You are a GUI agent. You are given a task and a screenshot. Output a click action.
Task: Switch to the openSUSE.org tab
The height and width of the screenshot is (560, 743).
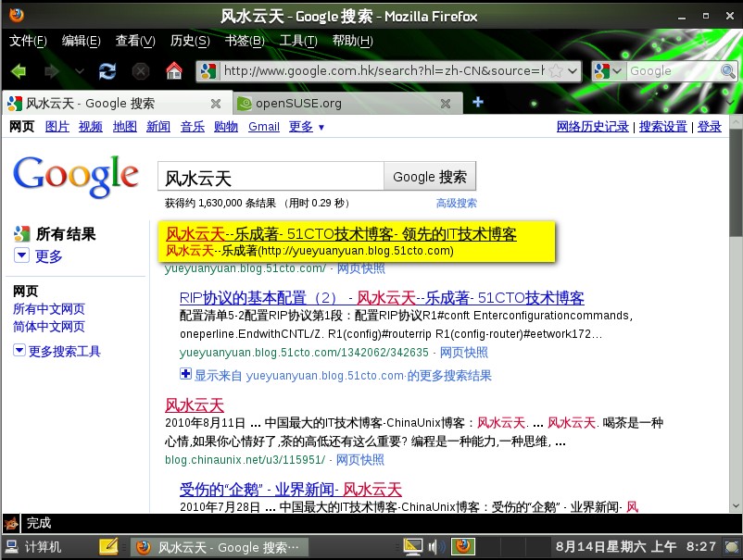(347, 103)
